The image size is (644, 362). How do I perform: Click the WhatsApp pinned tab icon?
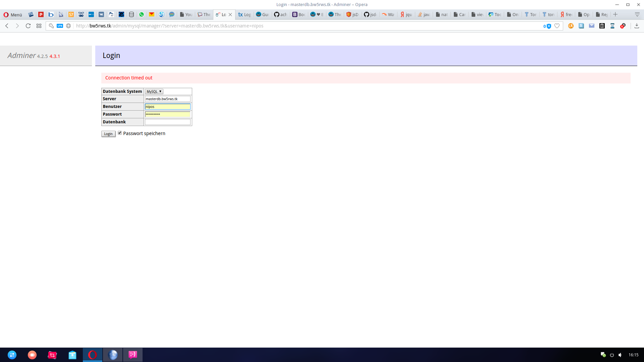(x=142, y=14)
